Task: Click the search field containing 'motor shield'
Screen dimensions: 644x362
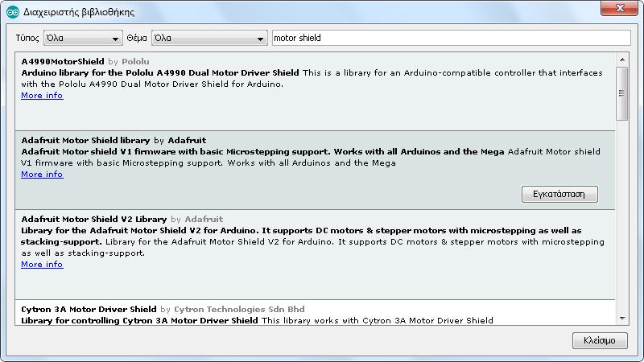Action: click(452, 38)
